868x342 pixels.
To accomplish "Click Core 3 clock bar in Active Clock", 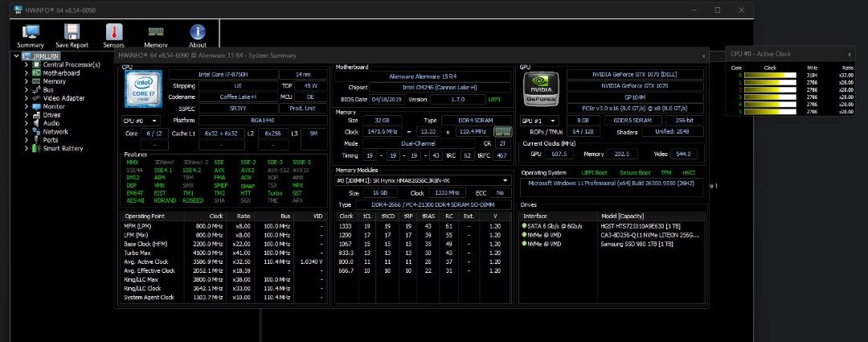I will coord(770,97).
